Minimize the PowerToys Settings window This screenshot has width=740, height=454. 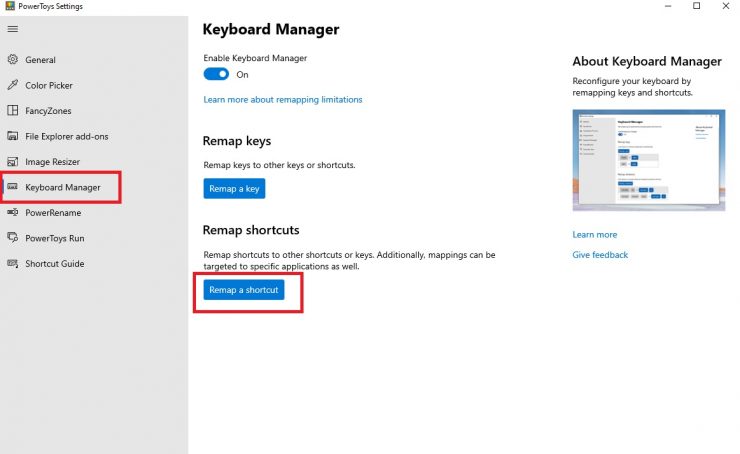668,6
